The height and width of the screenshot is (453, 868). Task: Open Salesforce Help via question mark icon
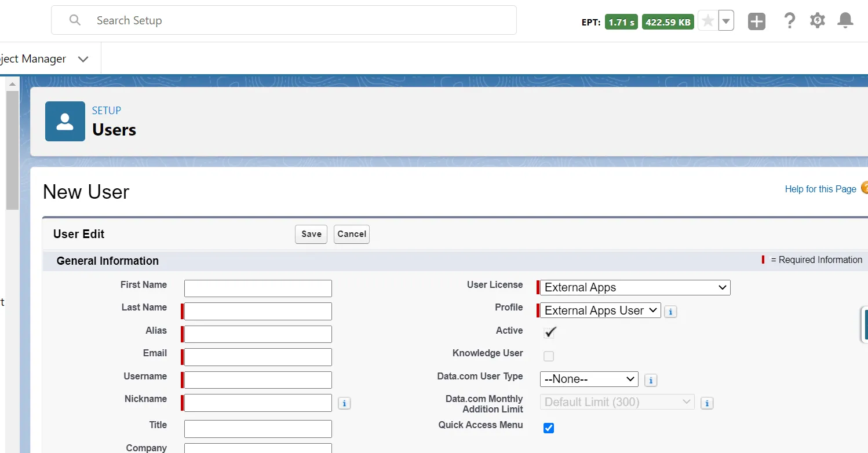point(789,21)
